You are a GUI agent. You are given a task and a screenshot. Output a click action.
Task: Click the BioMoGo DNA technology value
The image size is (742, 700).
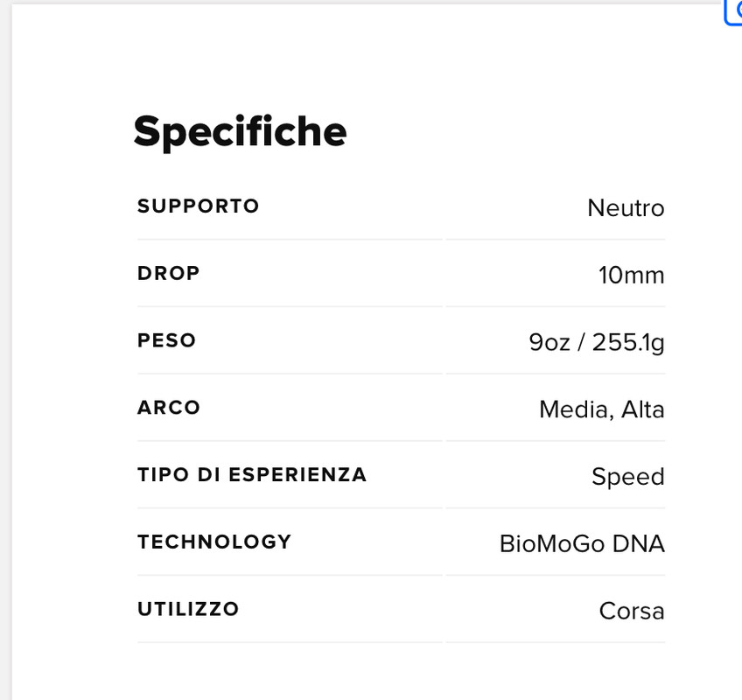(582, 544)
